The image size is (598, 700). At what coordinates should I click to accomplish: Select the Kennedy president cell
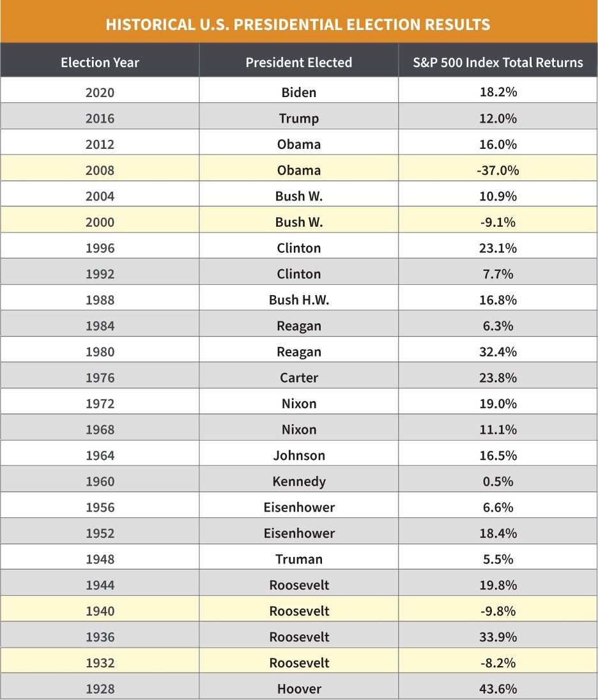tap(298, 482)
